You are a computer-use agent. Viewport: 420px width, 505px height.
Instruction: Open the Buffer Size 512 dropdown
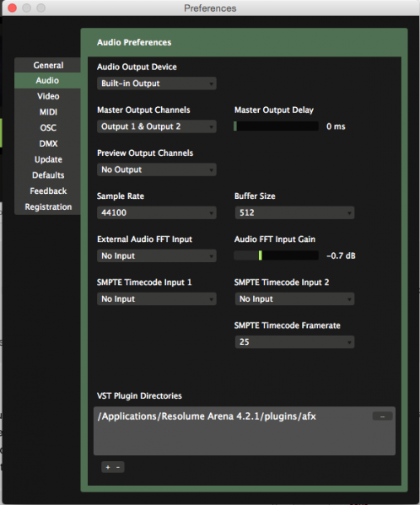click(294, 213)
